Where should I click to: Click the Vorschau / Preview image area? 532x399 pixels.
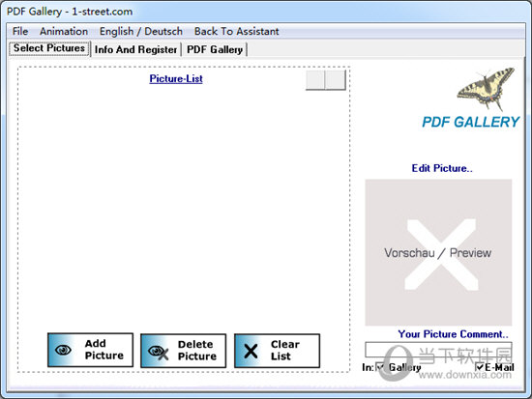point(438,252)
